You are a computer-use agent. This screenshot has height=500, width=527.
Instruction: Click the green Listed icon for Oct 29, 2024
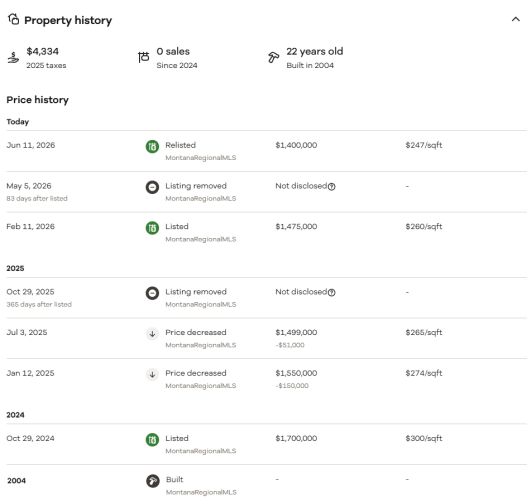152,440
